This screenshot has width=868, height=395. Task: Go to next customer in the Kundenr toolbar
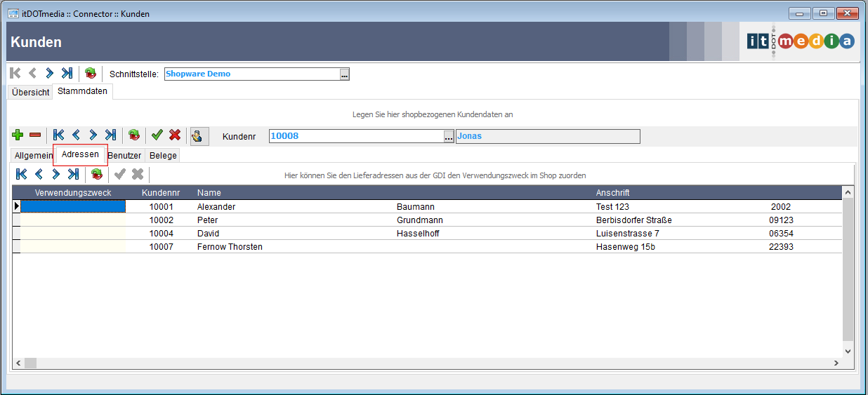[93, 135]
